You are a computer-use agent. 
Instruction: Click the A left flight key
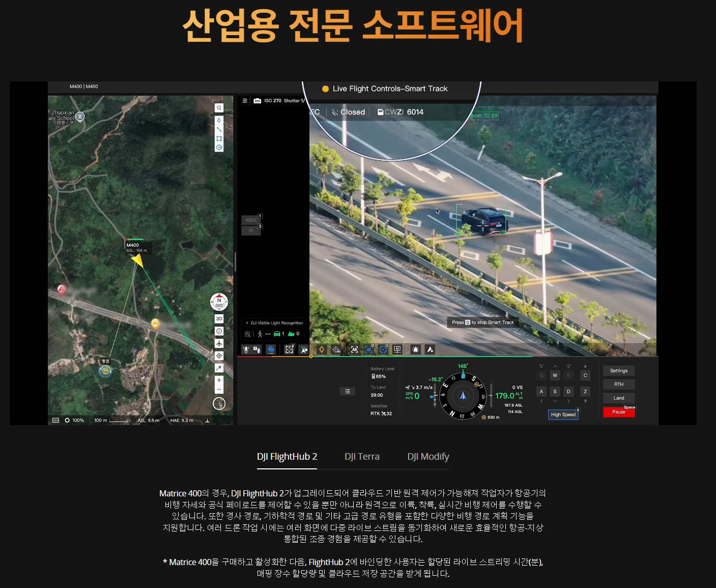click(x=541, y=391)
